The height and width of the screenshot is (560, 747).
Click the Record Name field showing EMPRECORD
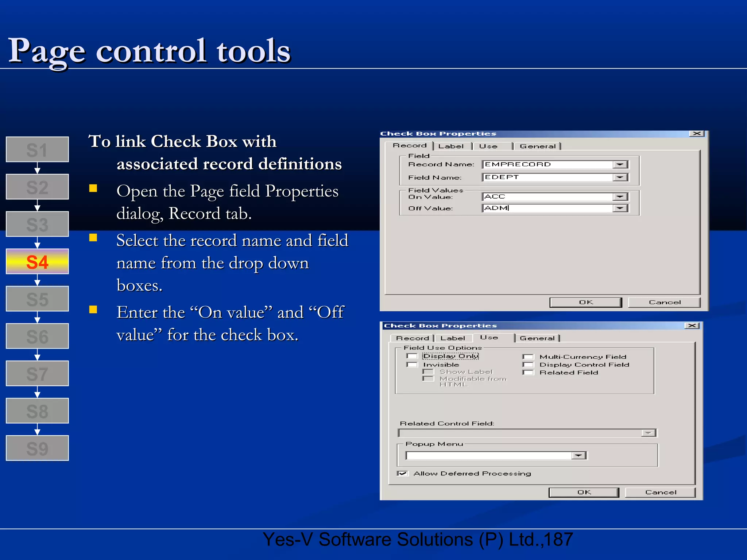click(x=555, y=164)
